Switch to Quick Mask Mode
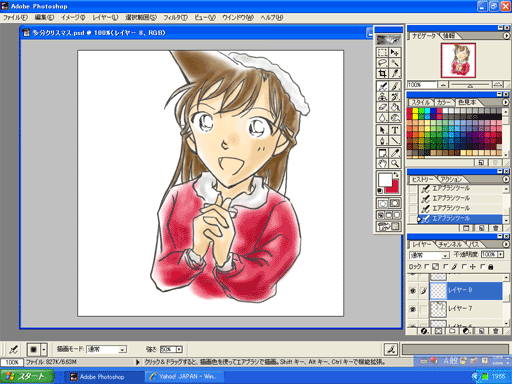Screen dimensions: 512x384 tap(395, 203)
